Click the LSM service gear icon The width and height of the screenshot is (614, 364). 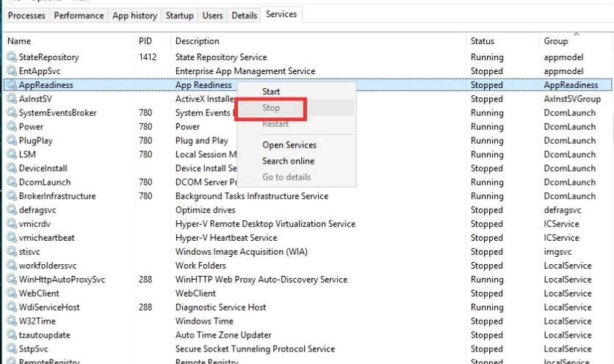pyautogui.click(x=12, y=154)
